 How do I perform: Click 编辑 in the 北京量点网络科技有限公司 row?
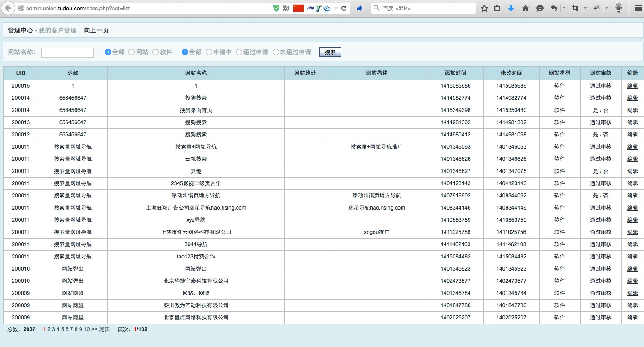tap(633, 318)
